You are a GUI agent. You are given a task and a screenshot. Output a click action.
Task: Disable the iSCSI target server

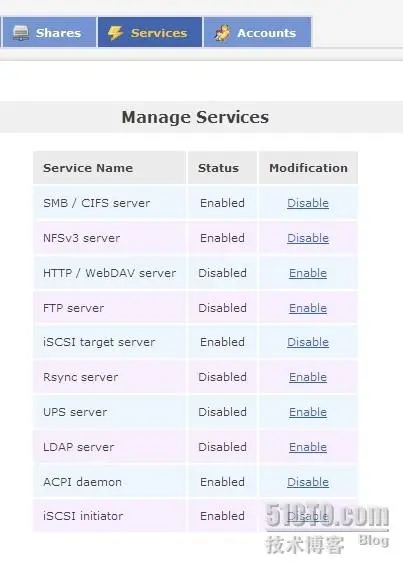click(308, 342)
